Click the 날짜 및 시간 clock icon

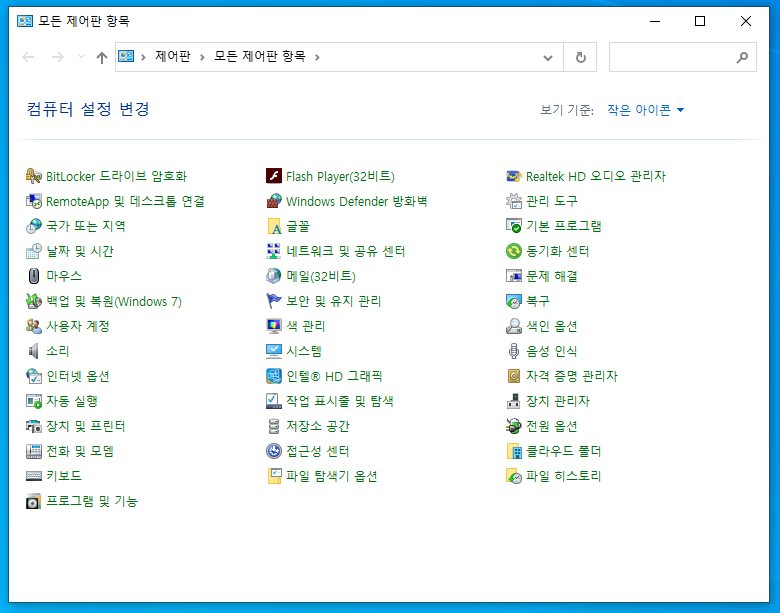[x=33, y=251]
